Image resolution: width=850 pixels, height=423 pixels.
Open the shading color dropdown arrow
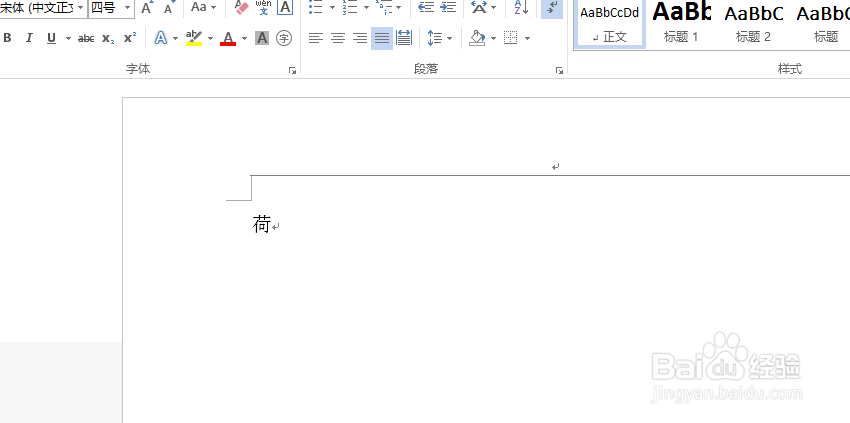pos(493,38)
